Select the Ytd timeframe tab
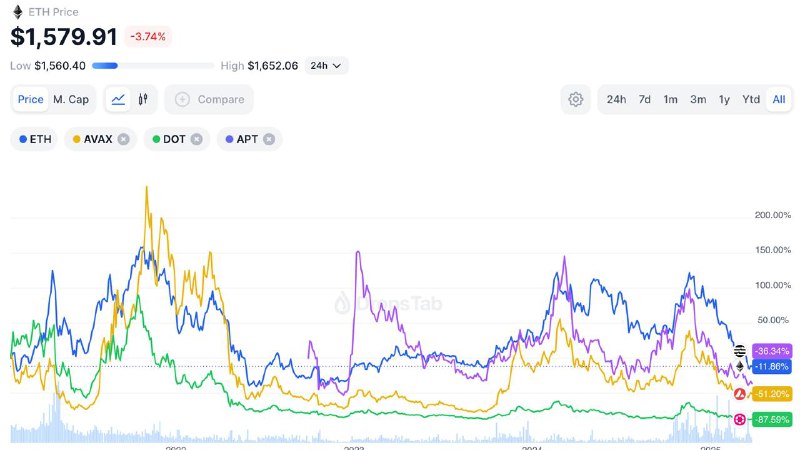The width and height of the screenshot is (800, 450). (751, 99)
